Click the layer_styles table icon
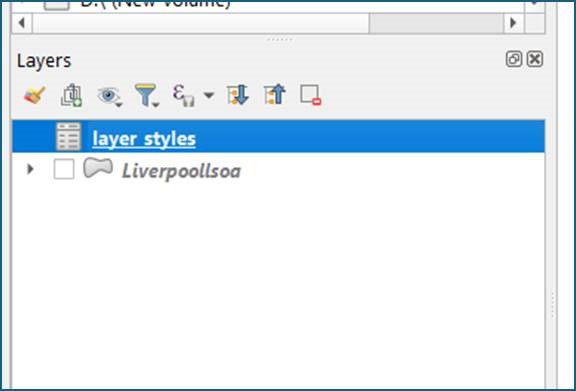Image resolution: width=576 pixels, height=391 pixels. pyautogui.click(x=68, y=136)
